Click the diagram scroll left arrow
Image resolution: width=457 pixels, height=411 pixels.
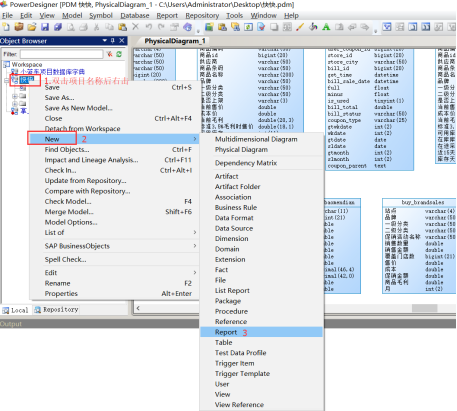(138, 308)
